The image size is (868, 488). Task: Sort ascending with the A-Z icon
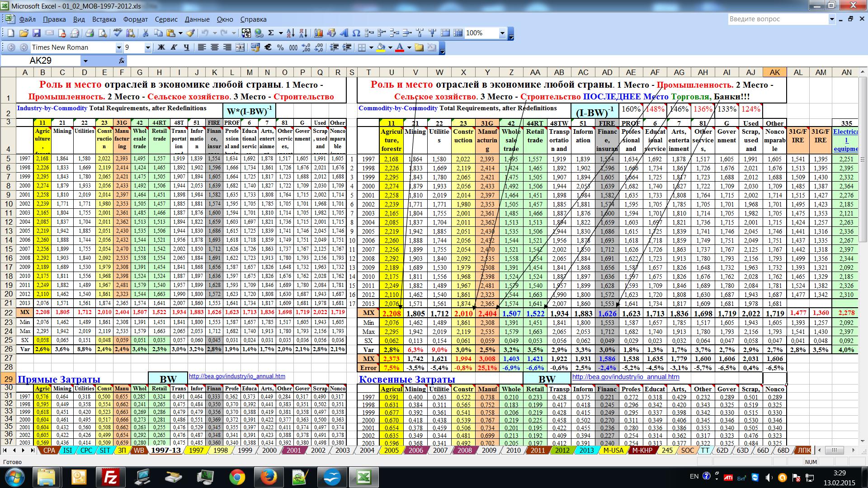click(290, 33)
